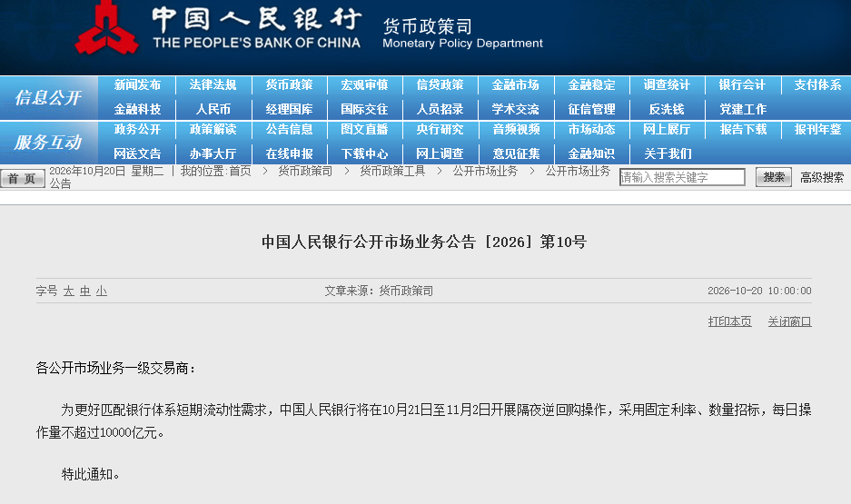Open 新闻发布 menu item
This screenshot has height=504, width=851.
point(137,85)
